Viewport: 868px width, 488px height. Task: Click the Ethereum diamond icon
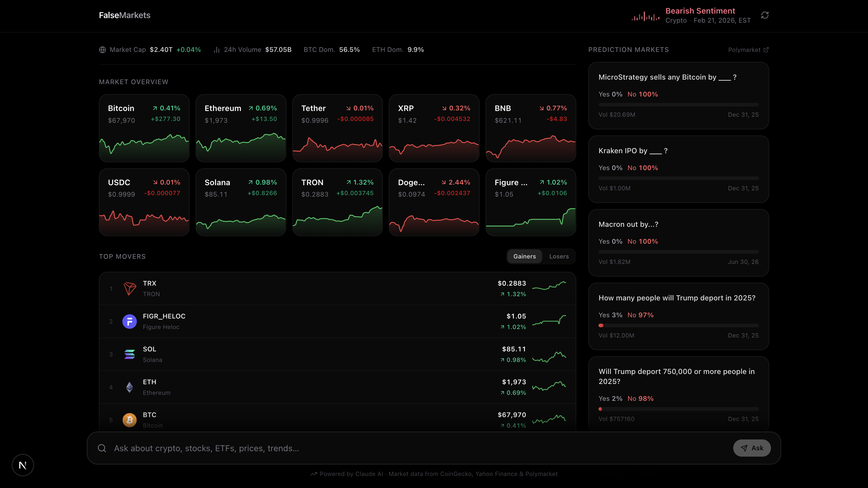tap(129, 387)
